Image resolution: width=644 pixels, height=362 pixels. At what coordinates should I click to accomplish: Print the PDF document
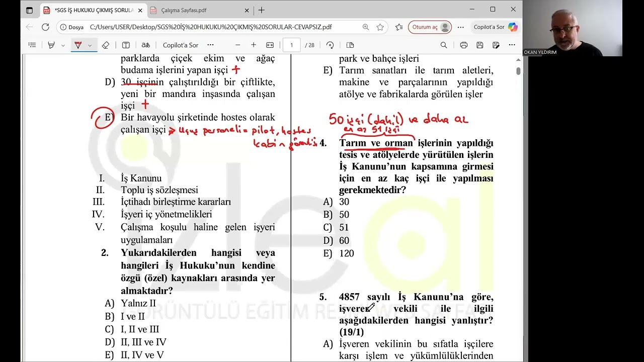tap(464, 45)
